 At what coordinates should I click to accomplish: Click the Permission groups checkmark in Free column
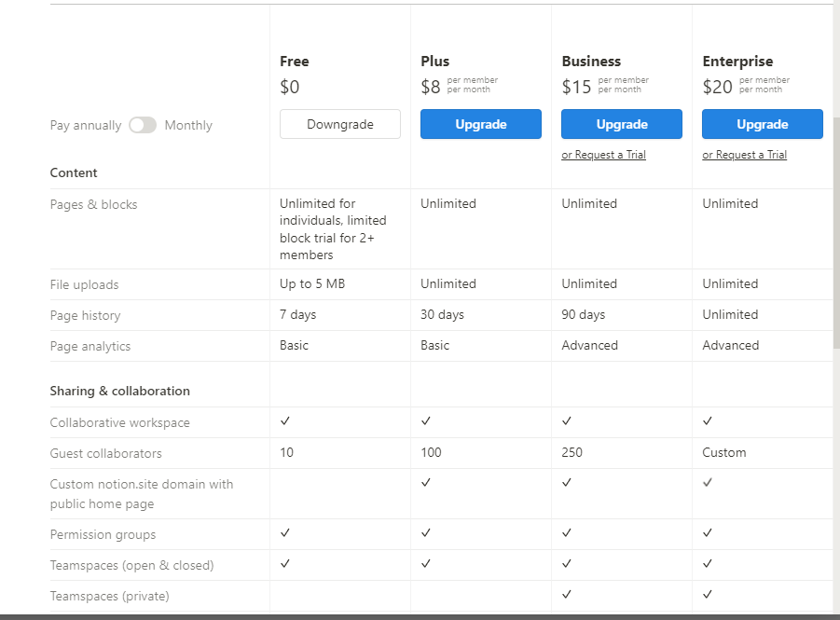(285, 533)
